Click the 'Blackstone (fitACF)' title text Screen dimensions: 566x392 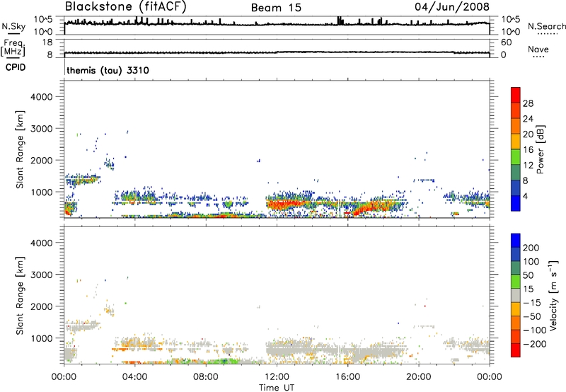pos(125,7)
